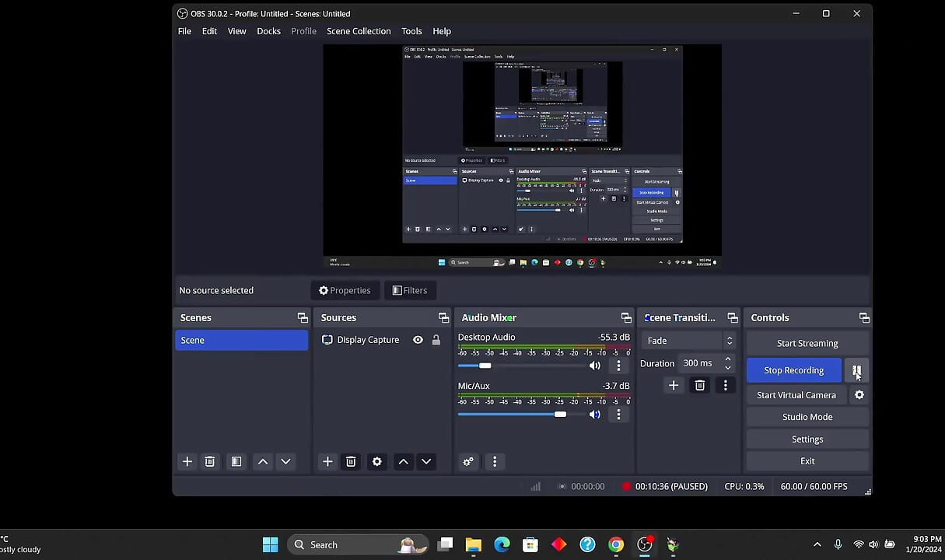This screenshot has width=945, height=560.
Task: Increase transition duration up arrow
Action: pyautogui.click(x=728, y=359)
